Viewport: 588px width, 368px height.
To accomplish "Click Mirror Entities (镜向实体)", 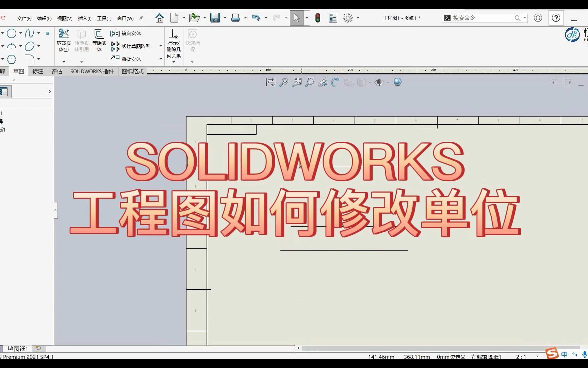I will [126, 33].
